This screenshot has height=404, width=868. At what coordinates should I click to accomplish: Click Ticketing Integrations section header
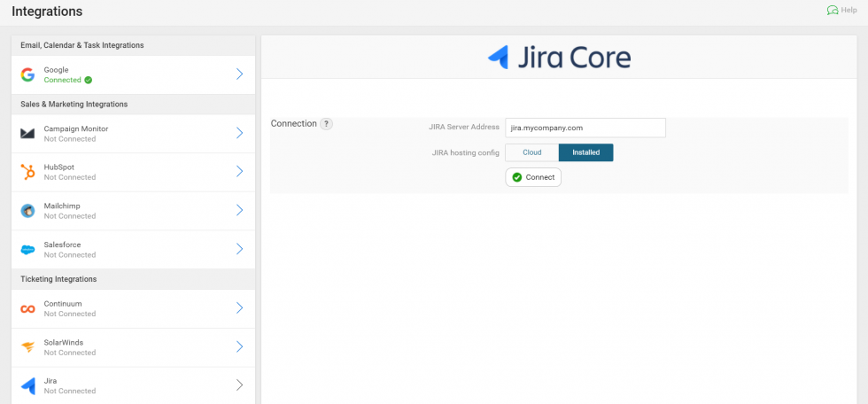tap(58, 279)
